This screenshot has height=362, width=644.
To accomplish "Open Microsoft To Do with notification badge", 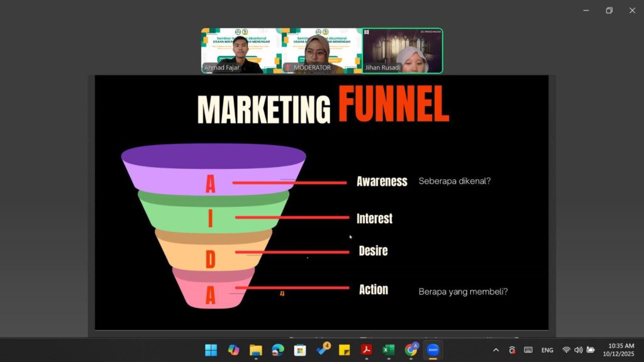I will 322,350.
